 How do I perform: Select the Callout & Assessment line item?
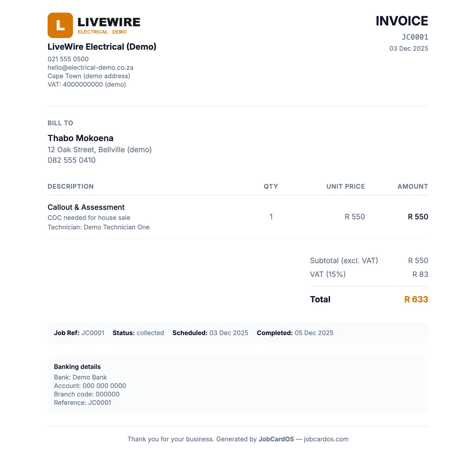(x=86, y=207)
